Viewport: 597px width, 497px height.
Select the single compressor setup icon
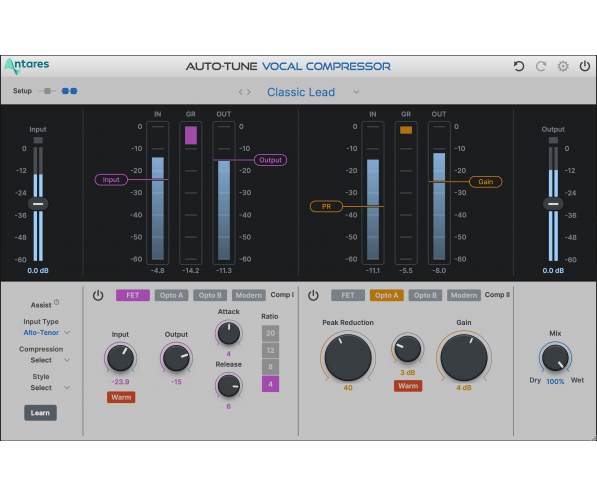(x=47, y=91)
